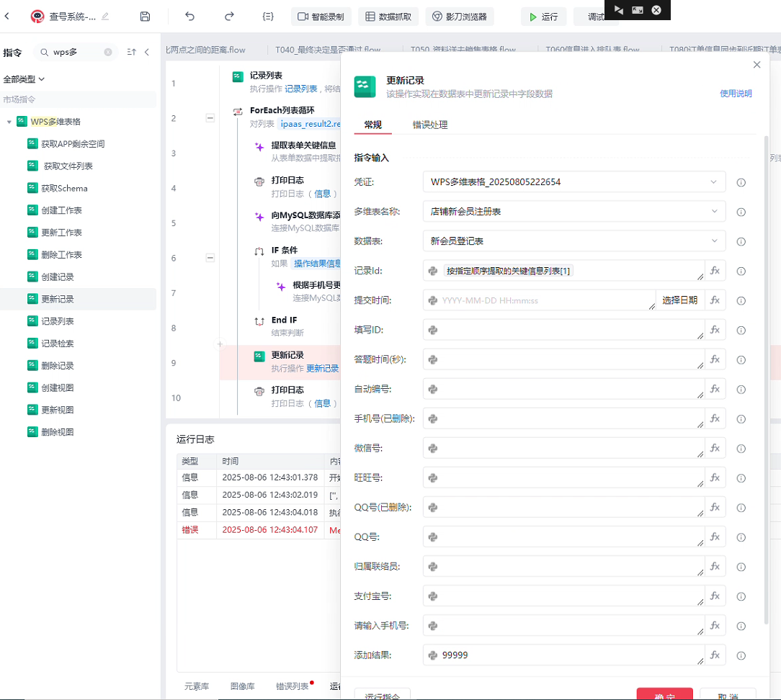Click fx button for 提交时间
781x700 pixels.
(715, 300)
